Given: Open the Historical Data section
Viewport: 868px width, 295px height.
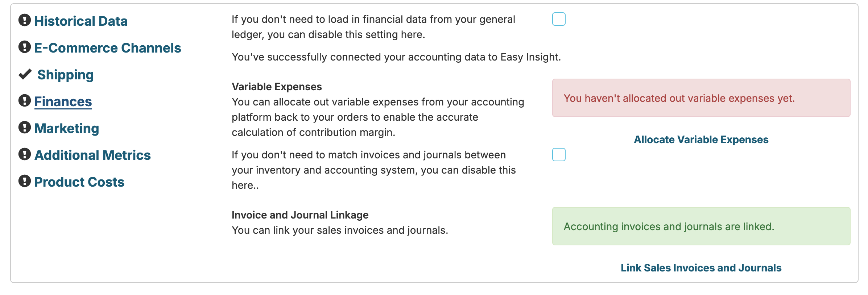Looking at the screenshot, I should 81,21.
